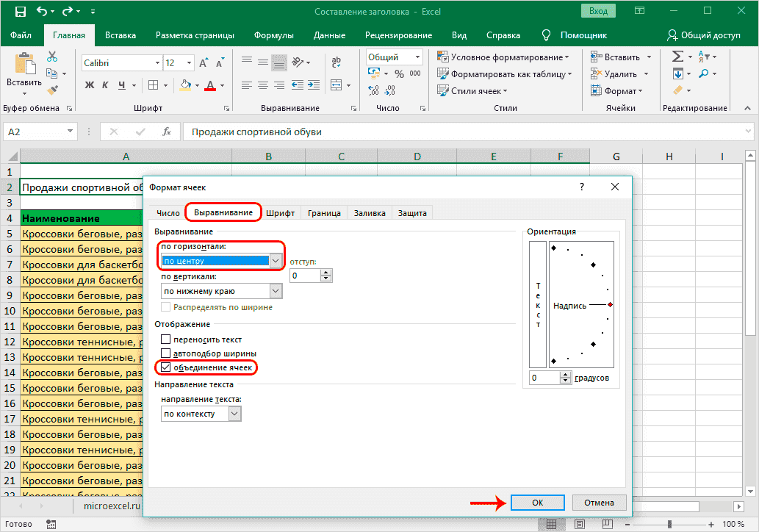
Task: Open the 'по горизонтали' alignment dropdown
Action: tap(276, 261)
